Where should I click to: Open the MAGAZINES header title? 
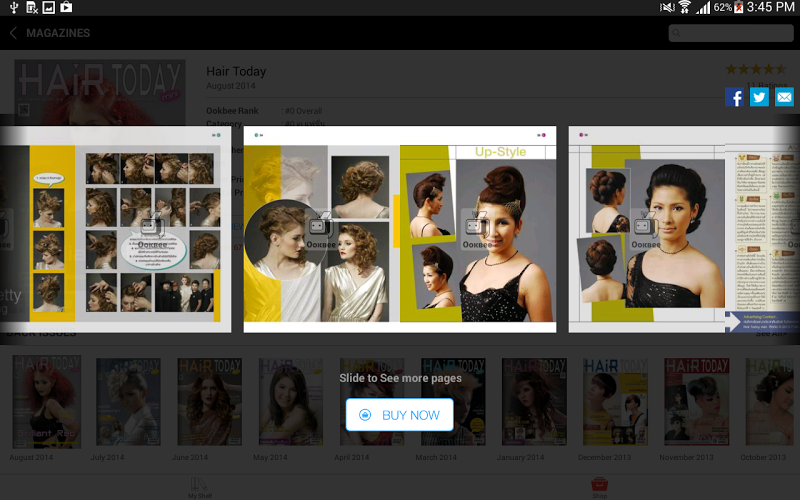tap(58, 33)
